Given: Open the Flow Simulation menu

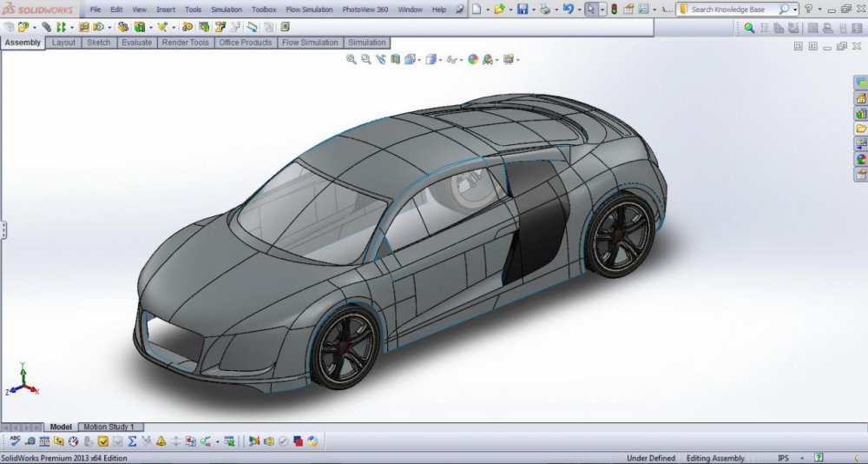Looking at the screenshot, I should pyautogui.click(x=310, y=10).
